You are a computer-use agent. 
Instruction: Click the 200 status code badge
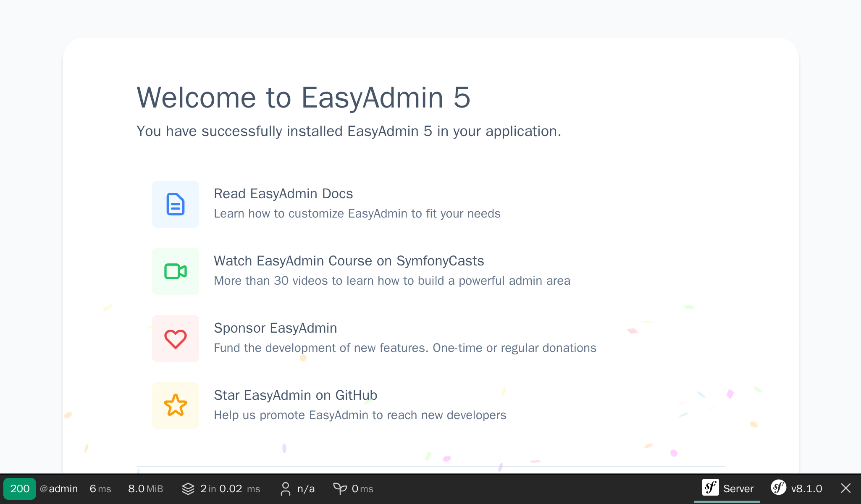[x=20, y=489]
